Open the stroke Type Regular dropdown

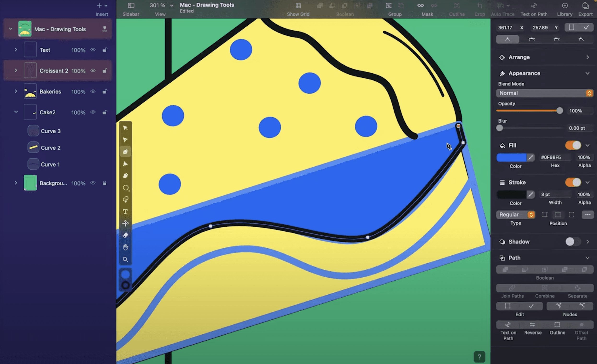click(515, 215)
